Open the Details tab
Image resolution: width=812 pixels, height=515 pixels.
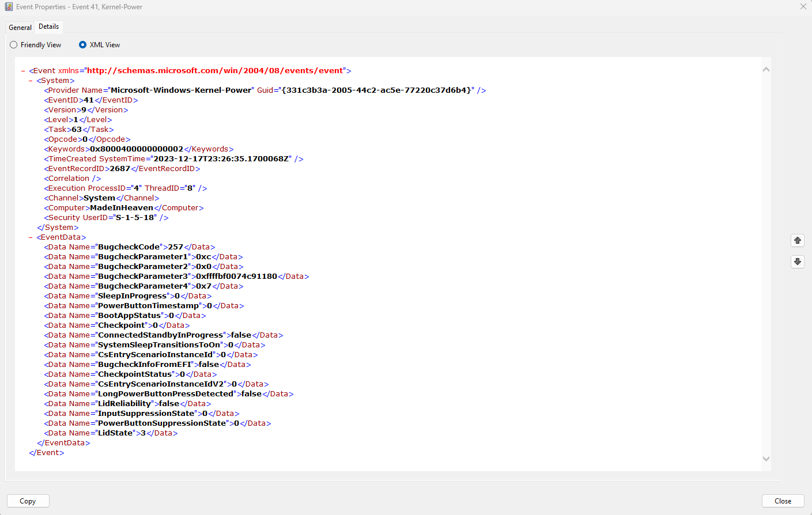(49, 26)
